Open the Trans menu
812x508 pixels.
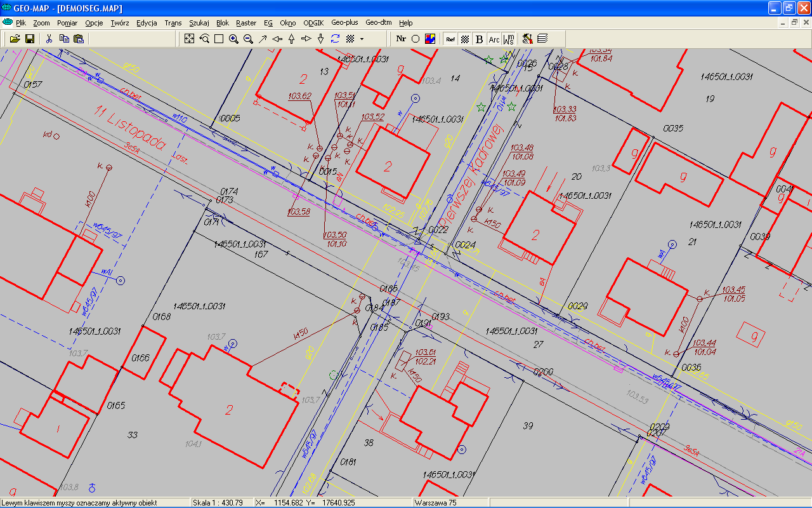pyautogui.click(x=173, y=23)
